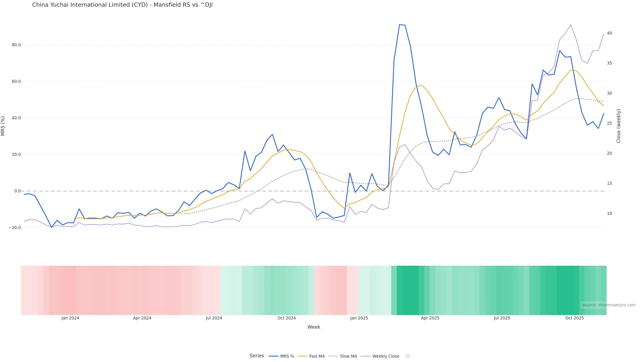Click the Week x-axis title
The height and width of the screenshot is (362, 644).
[x=314, y=327]
